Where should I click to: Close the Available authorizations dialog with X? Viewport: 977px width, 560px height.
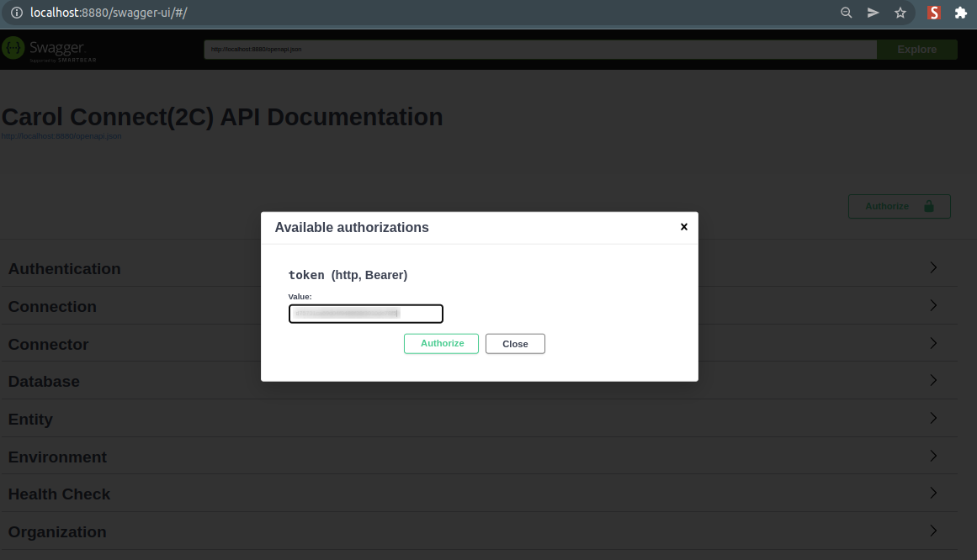683,227
